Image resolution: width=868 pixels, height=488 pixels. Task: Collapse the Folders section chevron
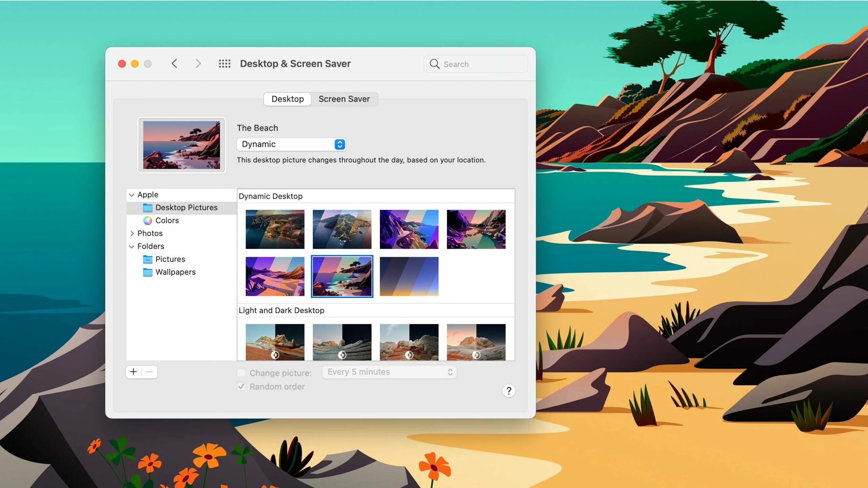(132, 247)
